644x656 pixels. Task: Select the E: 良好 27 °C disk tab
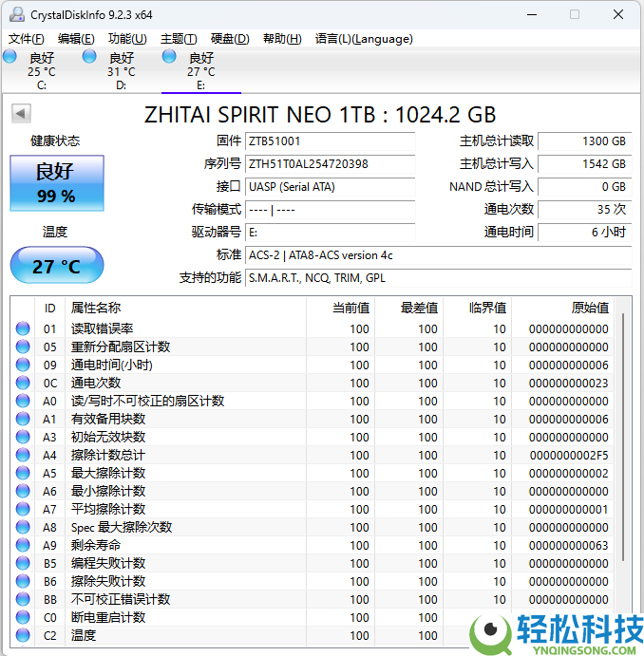201,70
